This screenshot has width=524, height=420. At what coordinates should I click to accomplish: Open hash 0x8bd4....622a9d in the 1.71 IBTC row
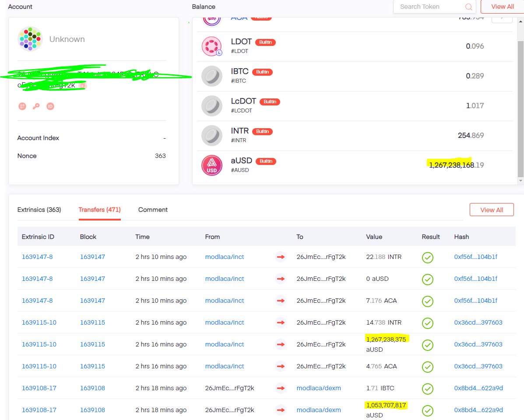478,388
